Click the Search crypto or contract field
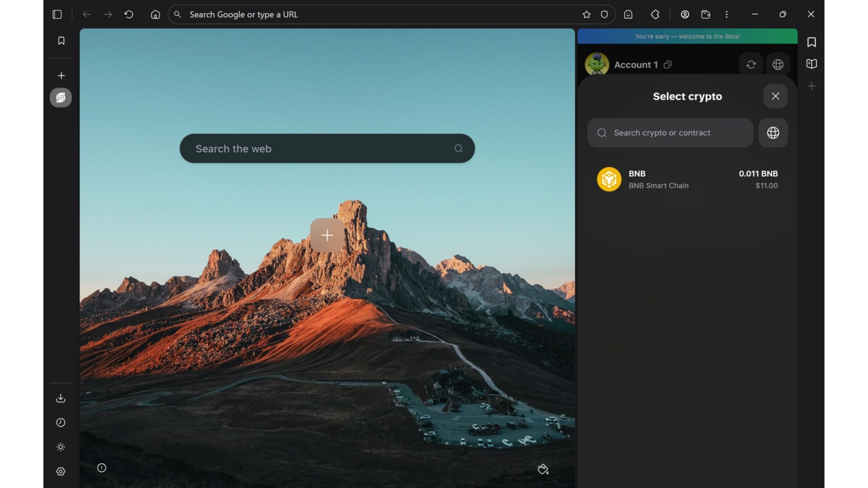The width and height of the screenshot is (868, 488). point(670,133)
